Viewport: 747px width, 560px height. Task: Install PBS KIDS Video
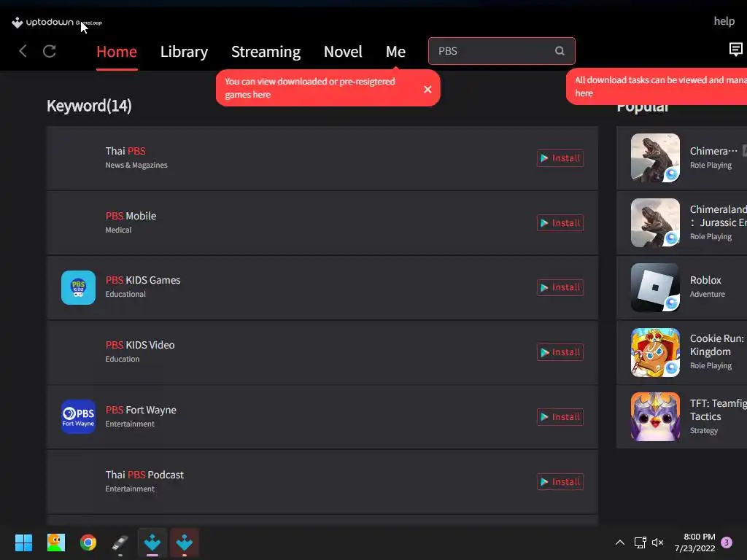(560, 352)
